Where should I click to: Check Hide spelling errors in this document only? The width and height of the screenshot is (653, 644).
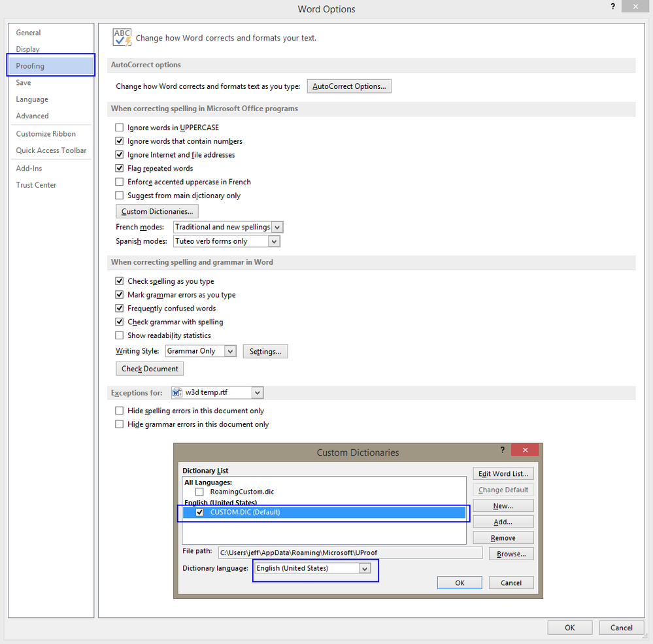[120, 411]
